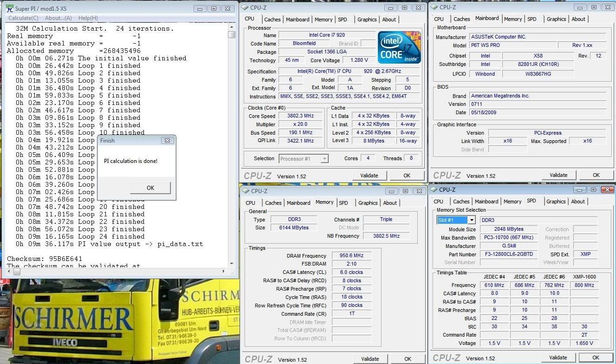Open the Slot #1 memory slot dropdown
The image size is (616, 364).
click(472, 220)
